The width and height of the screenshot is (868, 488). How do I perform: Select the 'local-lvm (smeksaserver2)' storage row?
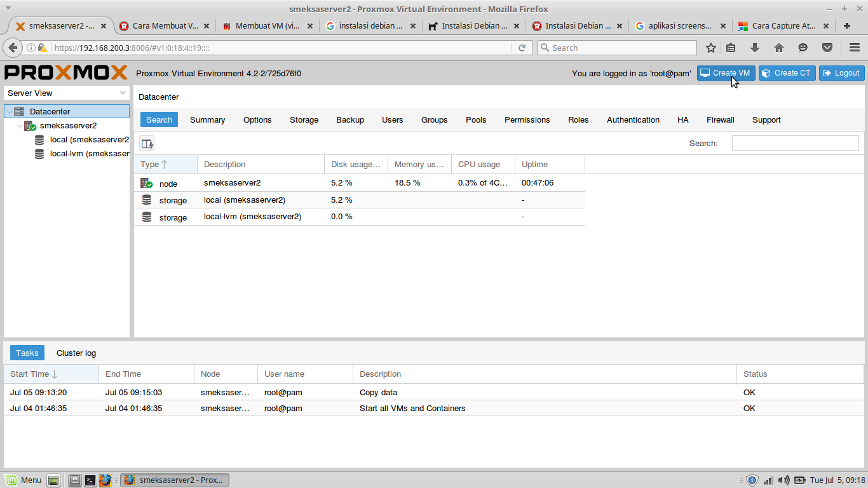click(x=360, y=217)
